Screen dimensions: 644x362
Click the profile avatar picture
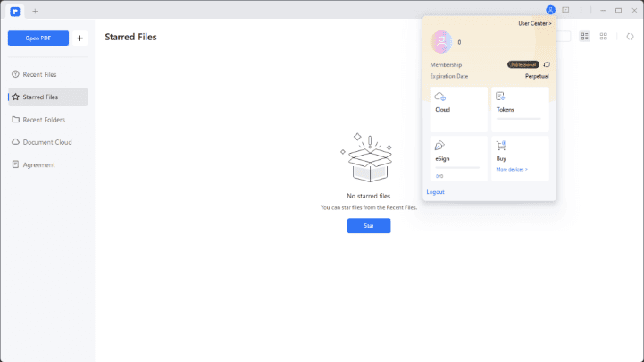441,42
